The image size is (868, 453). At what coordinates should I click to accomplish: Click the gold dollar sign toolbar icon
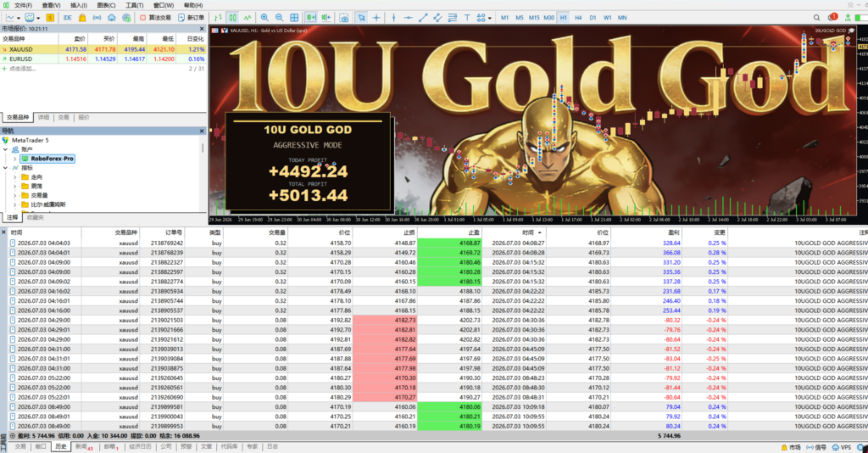[50, 18]
